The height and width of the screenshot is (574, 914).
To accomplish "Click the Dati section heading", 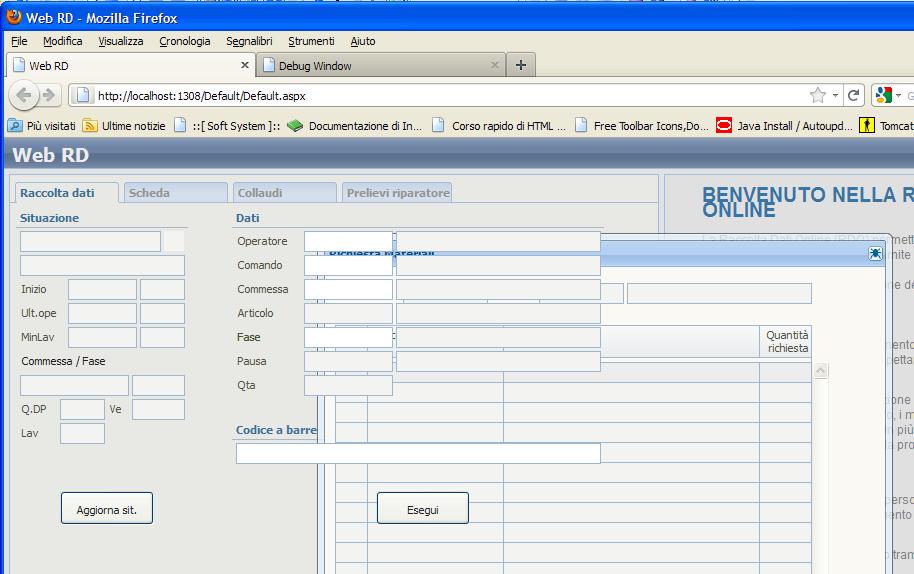I will [248, 218].
